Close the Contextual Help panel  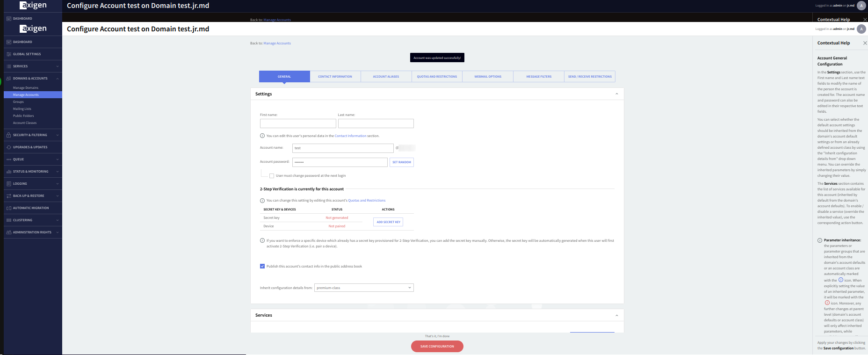pos(865,43)
